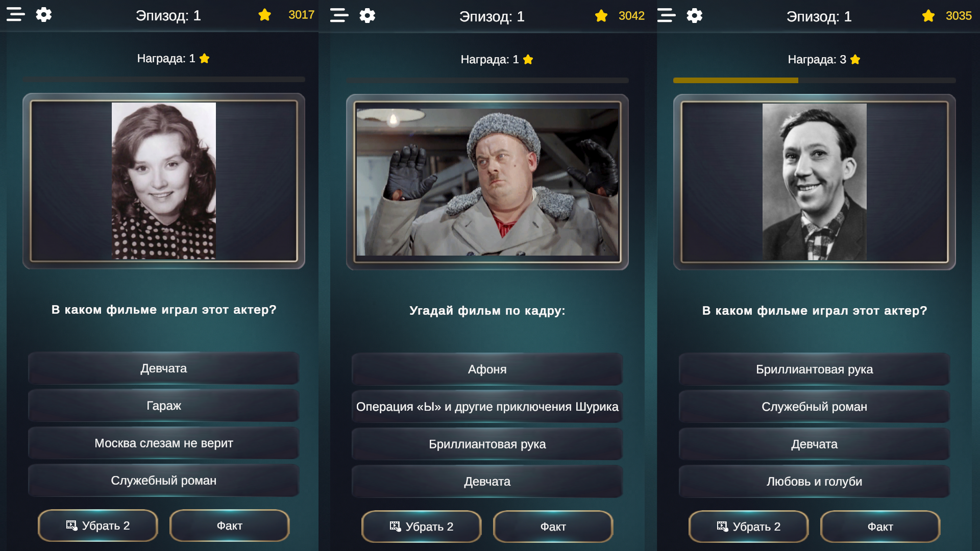980x551 pixels.
Task: Click Эпизод: 1 title in middle screen
Action: (x=492, y=16)
